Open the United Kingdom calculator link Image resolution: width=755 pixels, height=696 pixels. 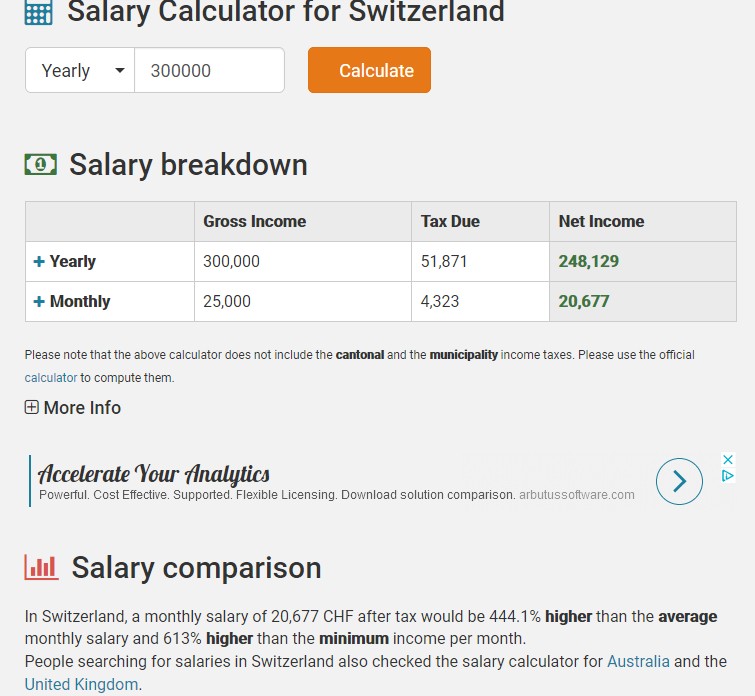tap(81, 684)
